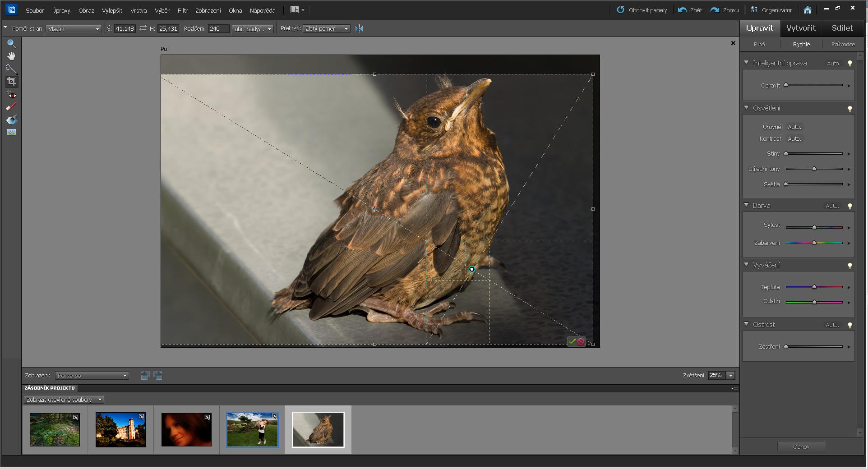Screen dimensions: 868x469
Task: Flip the golden ratio overlay
Action: coord(359,29)
